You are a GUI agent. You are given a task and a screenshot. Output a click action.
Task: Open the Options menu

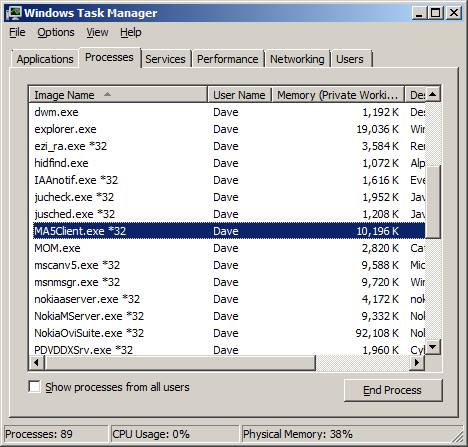point(56,32)
